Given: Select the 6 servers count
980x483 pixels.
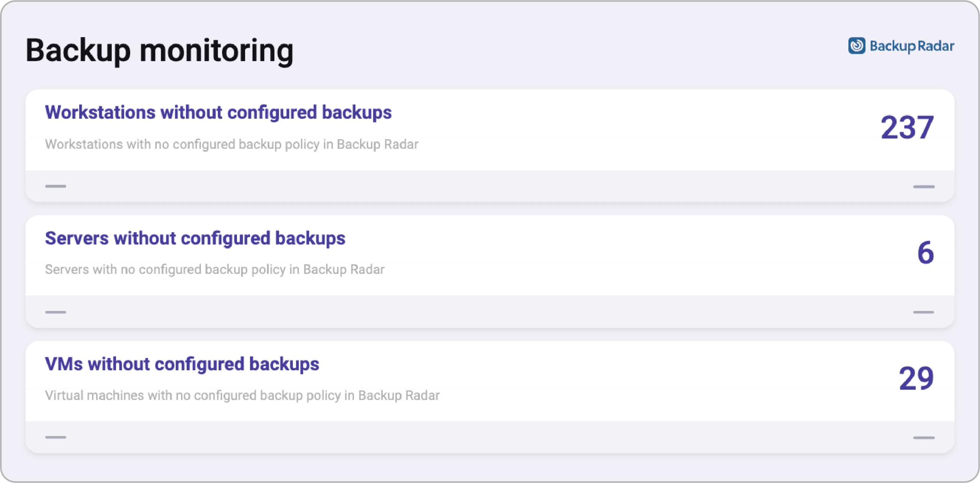Looking at the screenshot, I should tap(925, 253).
